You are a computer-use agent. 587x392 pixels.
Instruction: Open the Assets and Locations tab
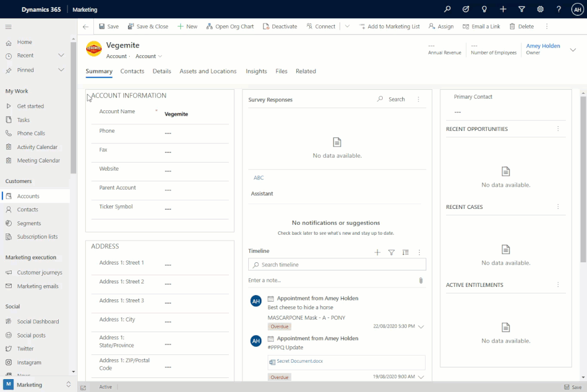[208, 71]
